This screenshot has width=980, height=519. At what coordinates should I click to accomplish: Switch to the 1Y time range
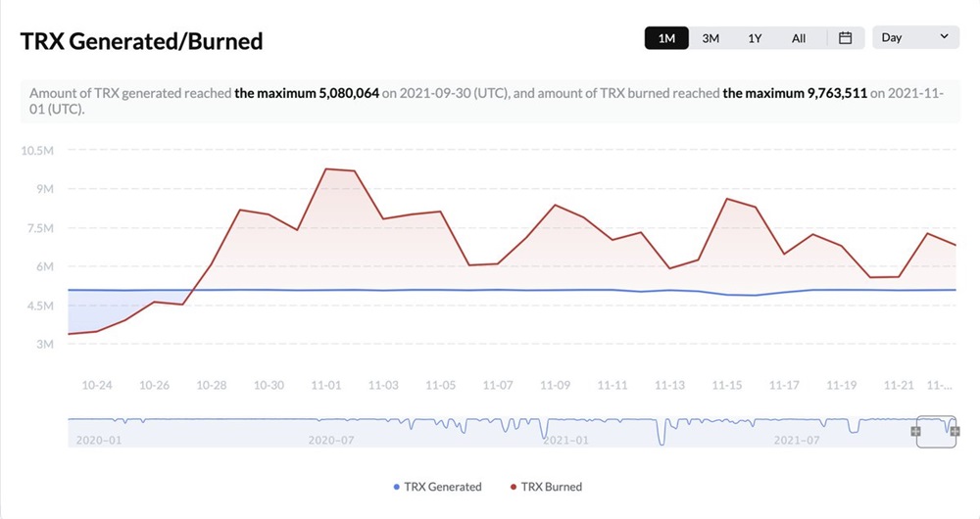click(755, 38)
